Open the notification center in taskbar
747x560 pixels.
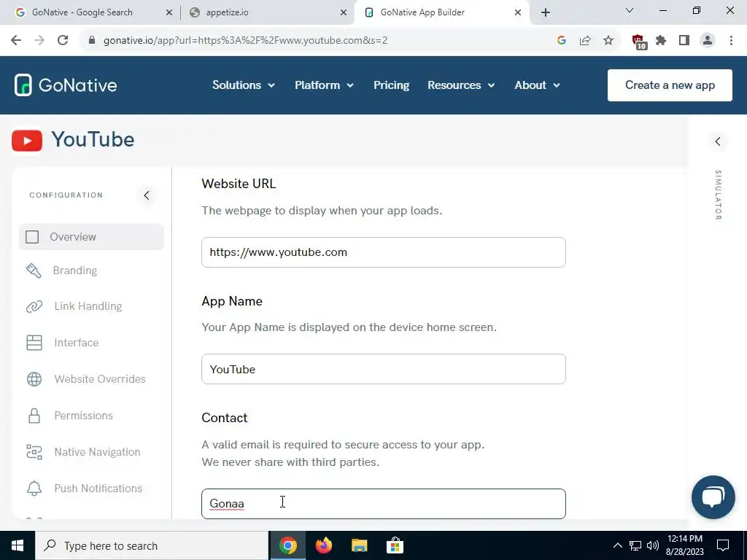(723, 545)
